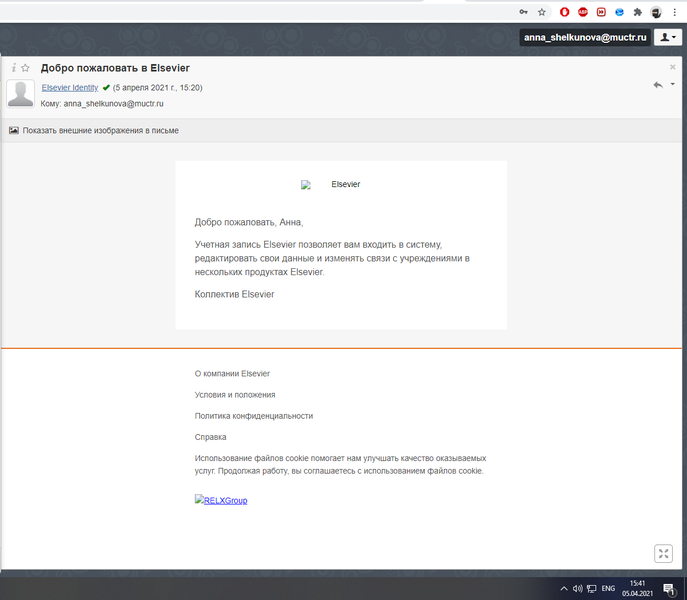Open the Elsevier Identity sender link
687x600 pixels.
pyautogui.click(x=69, y=88)
